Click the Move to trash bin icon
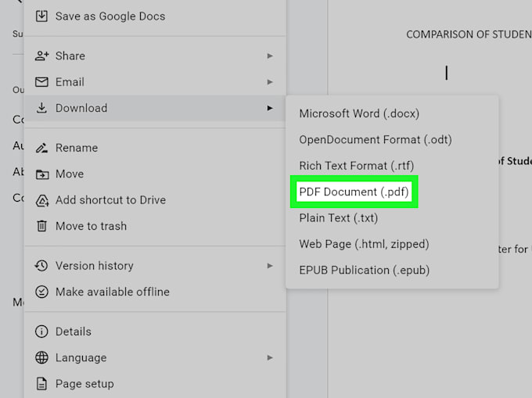 pyautogui.click(x=41, y=226)
